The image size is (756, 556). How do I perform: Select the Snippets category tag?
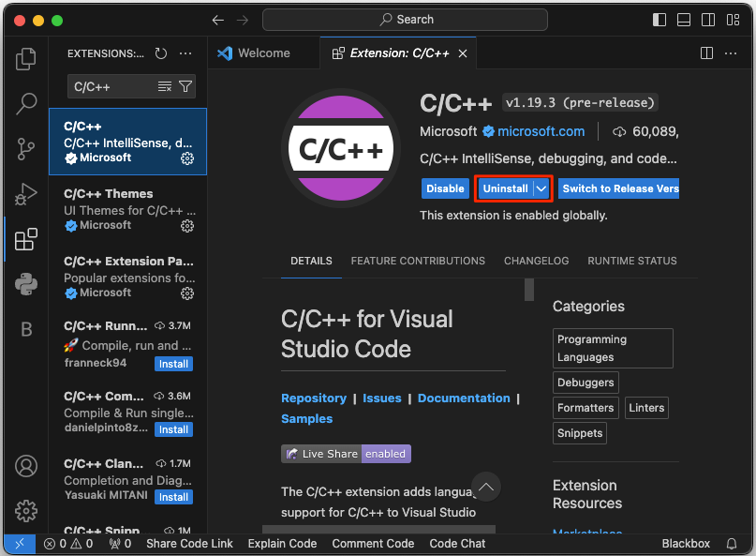click(x=580, y=433)
